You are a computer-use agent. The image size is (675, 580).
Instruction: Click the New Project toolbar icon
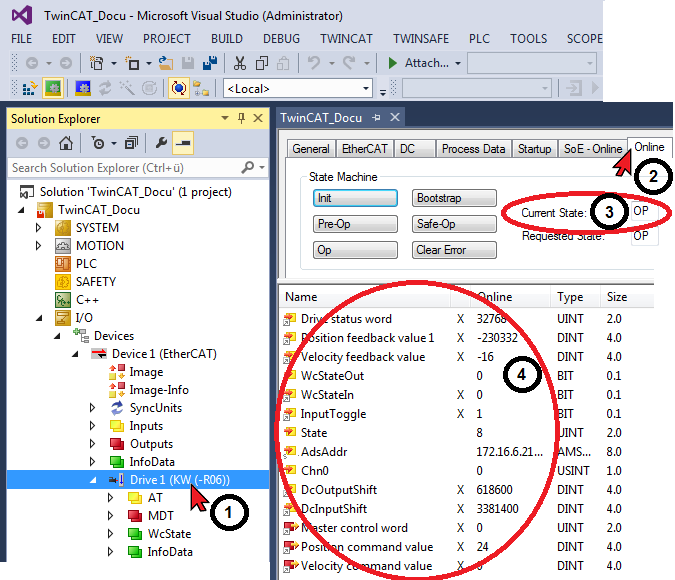click(x=96, y=63)
